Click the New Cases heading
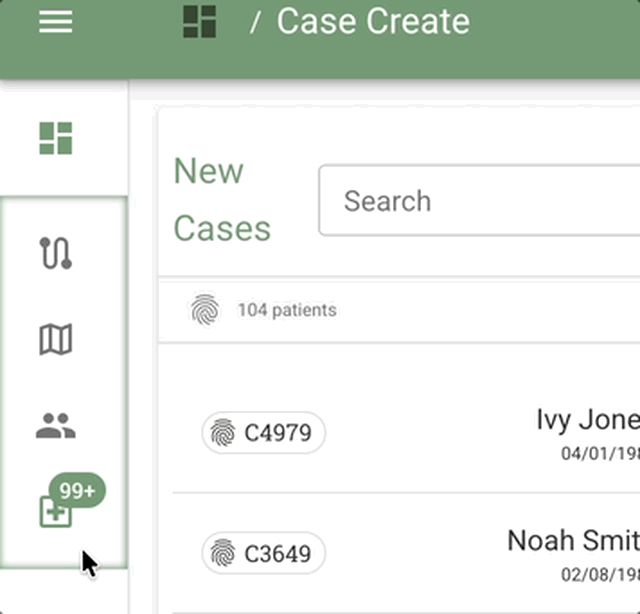 click(x=222, y=200)
